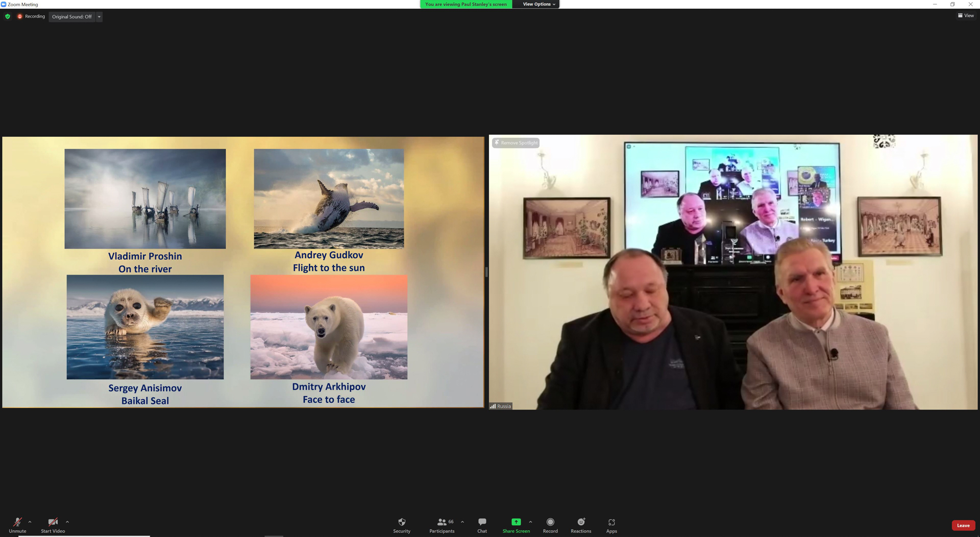The width and height of the screenshot is (980, 537).
Task: Open the Apps icon
Action: pos(611,522)
